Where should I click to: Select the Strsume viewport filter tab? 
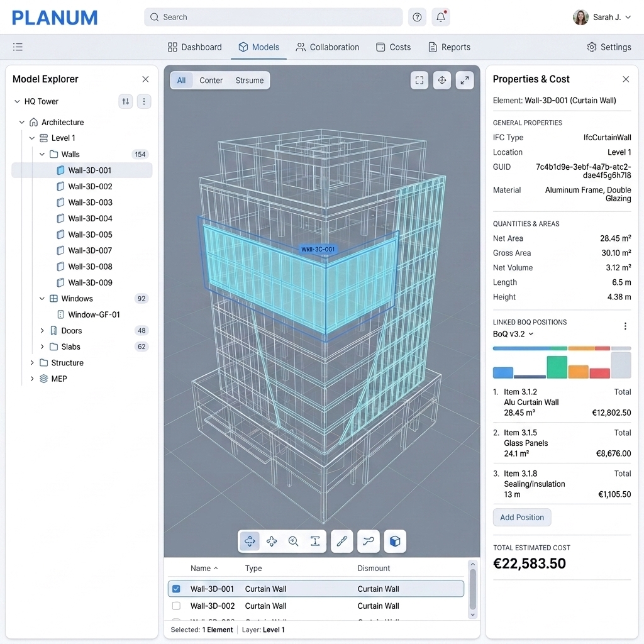click(x=250, y=80)
